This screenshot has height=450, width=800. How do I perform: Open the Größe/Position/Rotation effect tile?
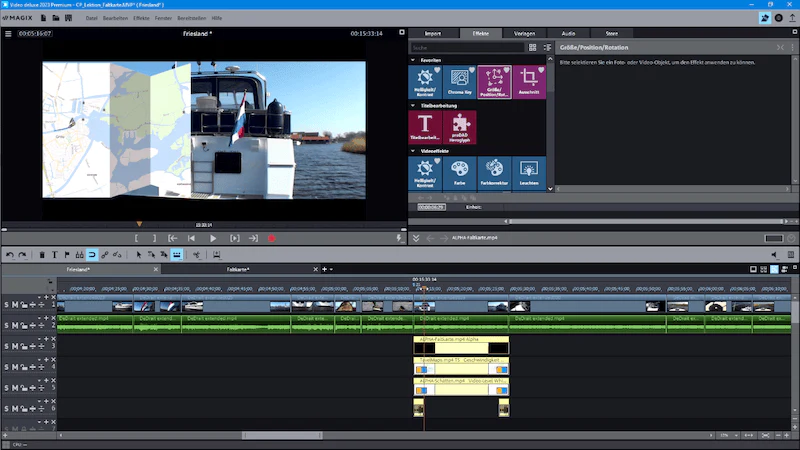[494, 82]
